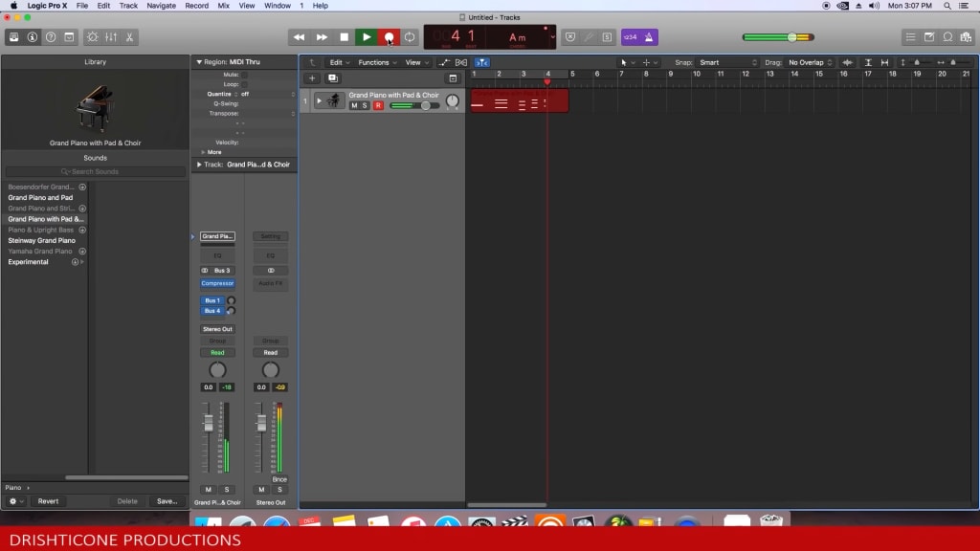Click the Bnce button on Stereo Out

pos(279,479)
